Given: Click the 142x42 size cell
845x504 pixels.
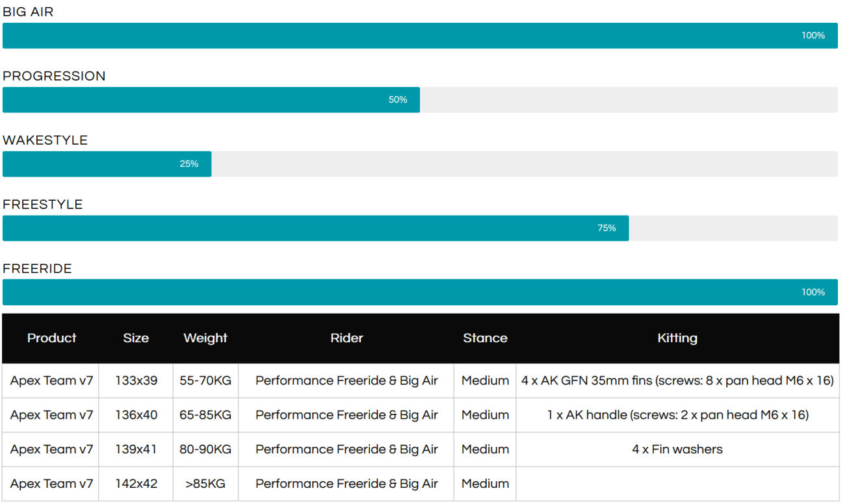Looking at the screenshot, I should coord(136,484).
